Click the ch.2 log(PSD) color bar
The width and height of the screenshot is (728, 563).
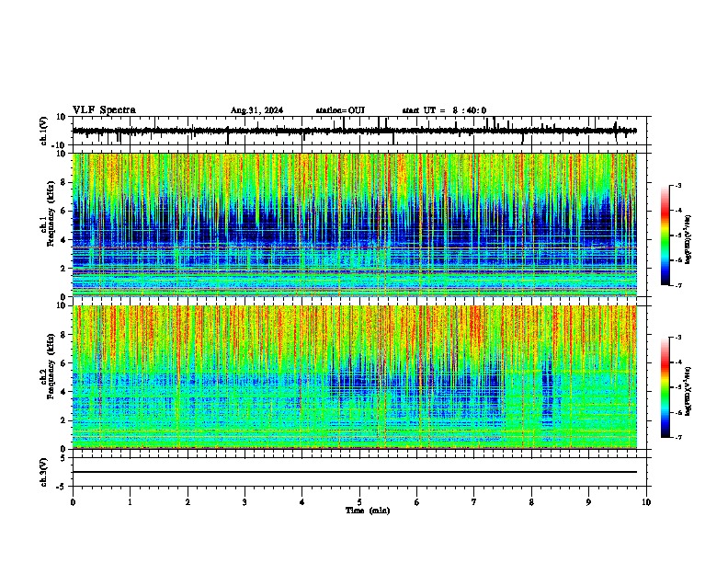pyautogui.click(x=665, y=387)
